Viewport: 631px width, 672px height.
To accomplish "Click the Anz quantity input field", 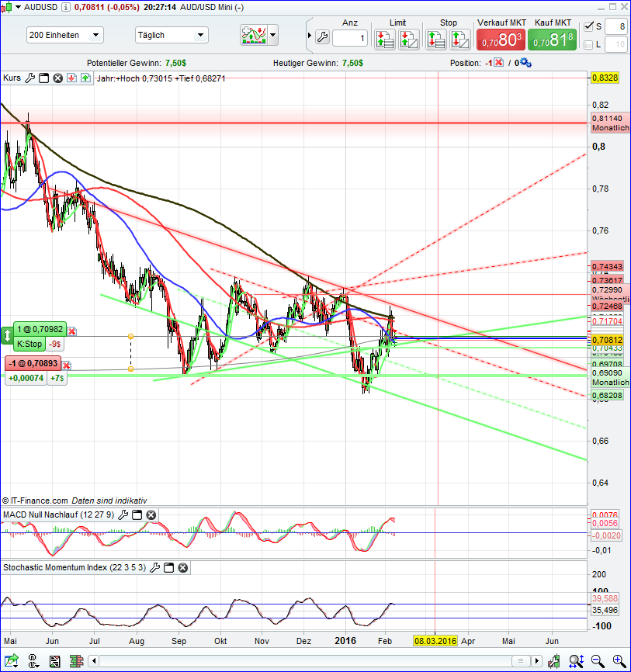I will point(350,38).
